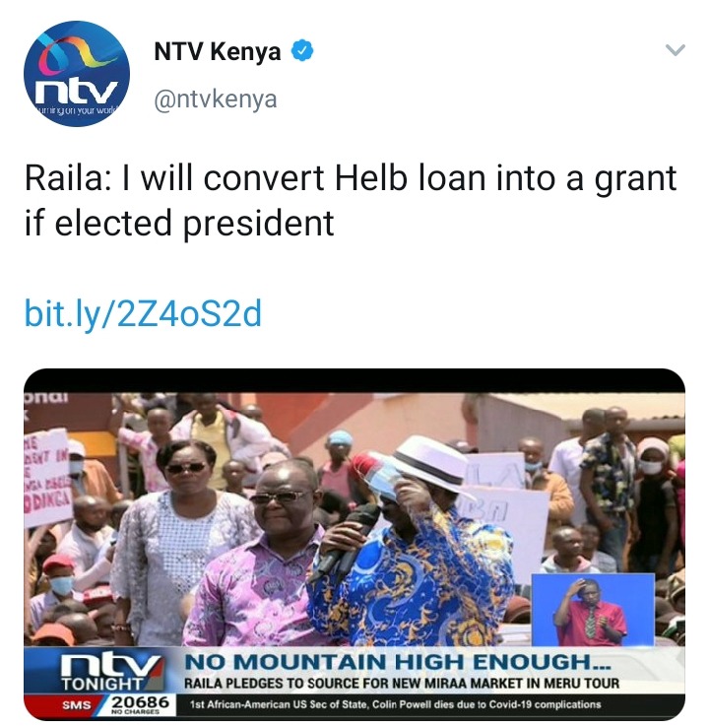Open the NTV Kenya display name

point(218,51)
